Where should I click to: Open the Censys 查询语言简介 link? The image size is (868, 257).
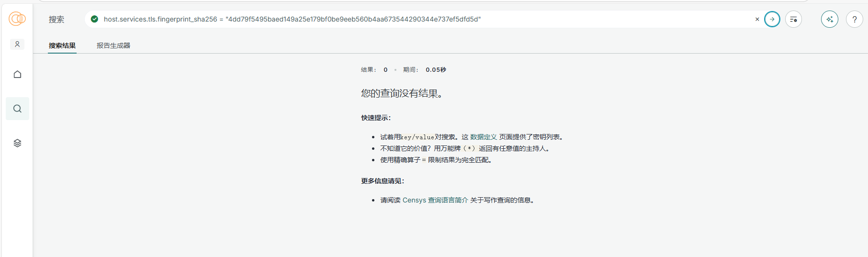[435, 200]
